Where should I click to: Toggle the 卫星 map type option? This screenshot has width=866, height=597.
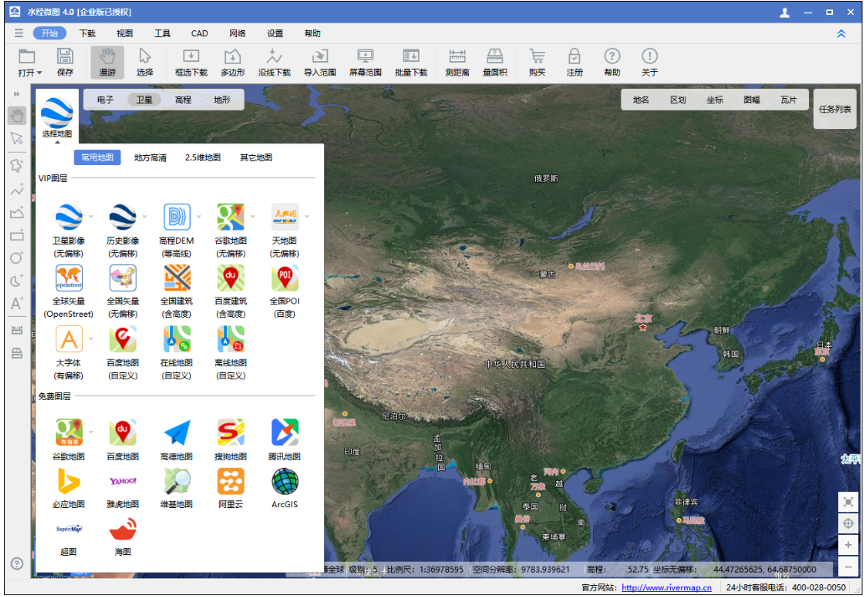[144, 100]
